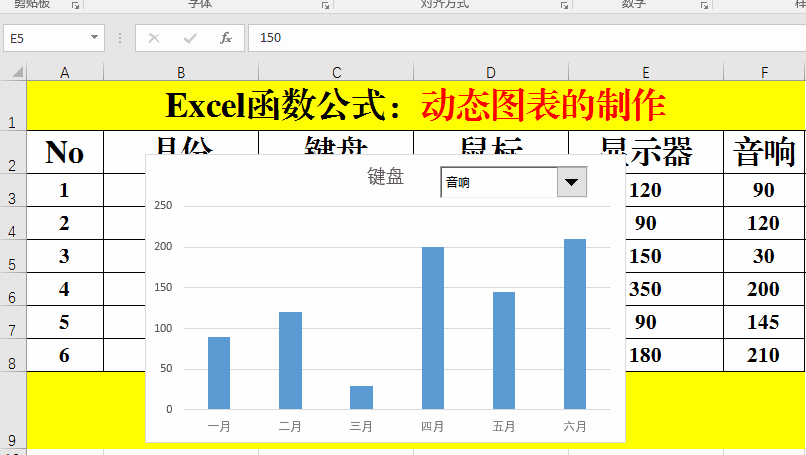Viewport: 806px width, 455px height.
Task: Click the 音响 combo box field
Action: pos(499,182)
